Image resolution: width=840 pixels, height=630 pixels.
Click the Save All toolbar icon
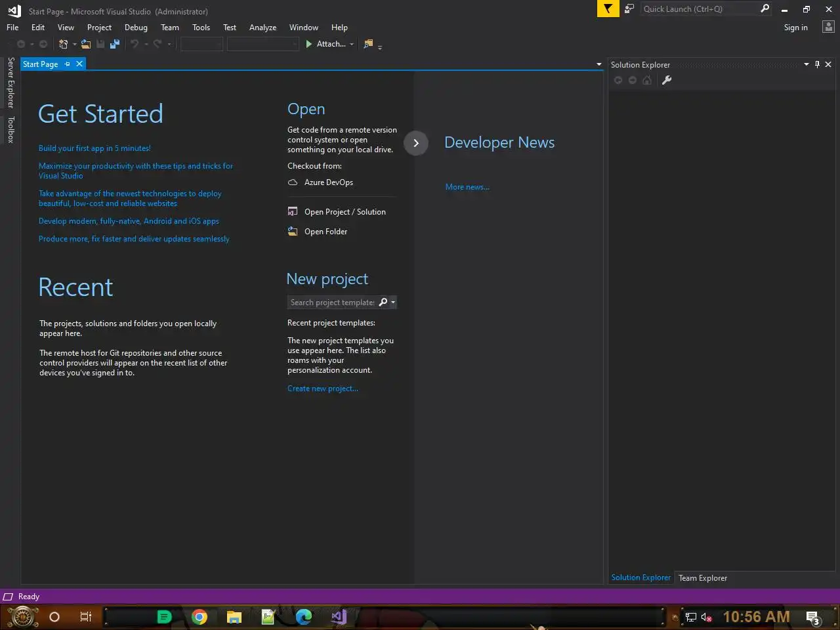[x=115, y=44]
